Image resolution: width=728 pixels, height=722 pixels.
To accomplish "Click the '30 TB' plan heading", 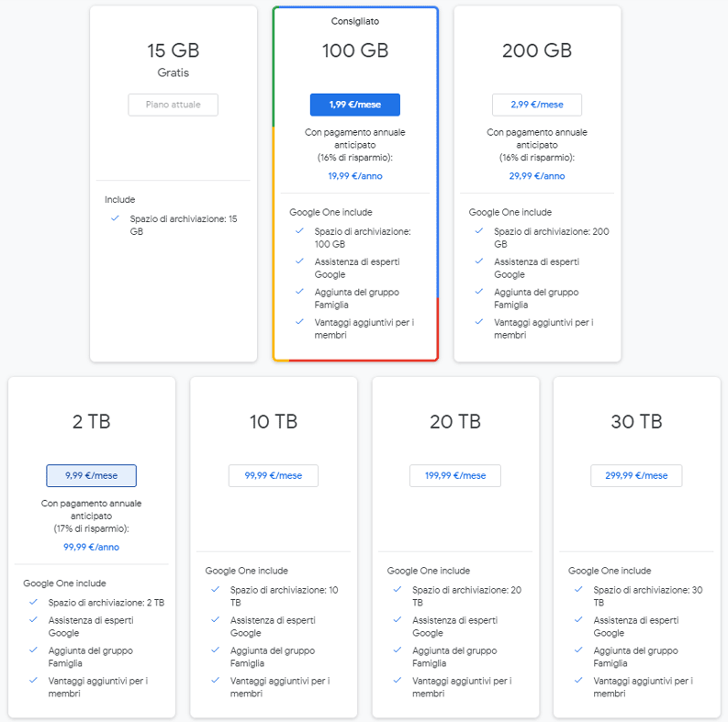I will (636, 422).
